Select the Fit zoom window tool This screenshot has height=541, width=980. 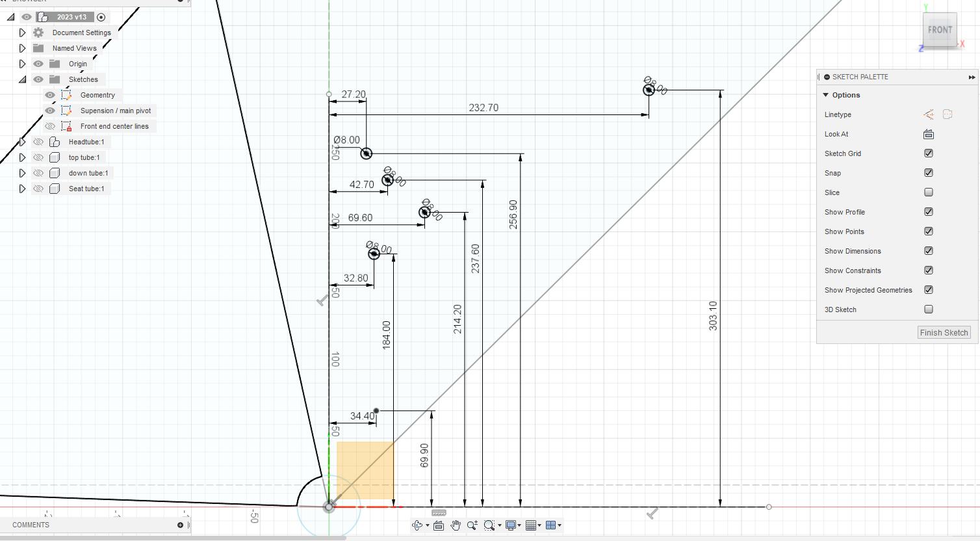point(489,525)
